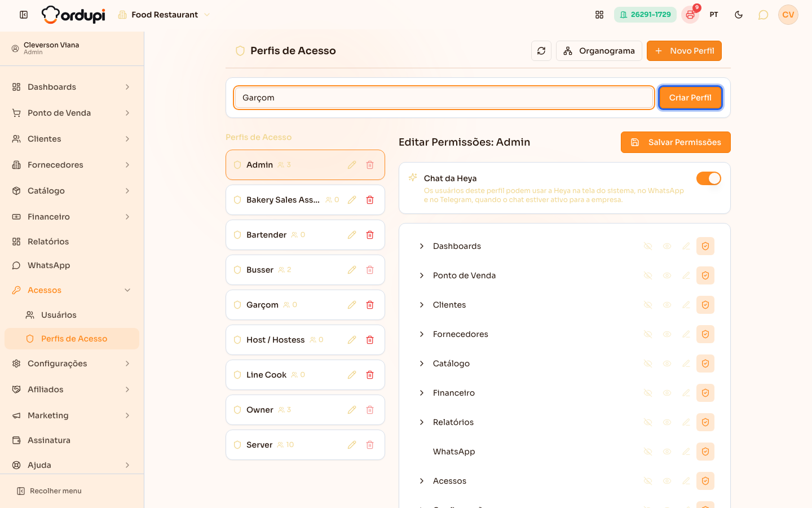Image resolution: width=812 pixels, height=508 pixels.
Task: Edit the Owner profile with its pencil icon
Action: (x=352, y=410)
